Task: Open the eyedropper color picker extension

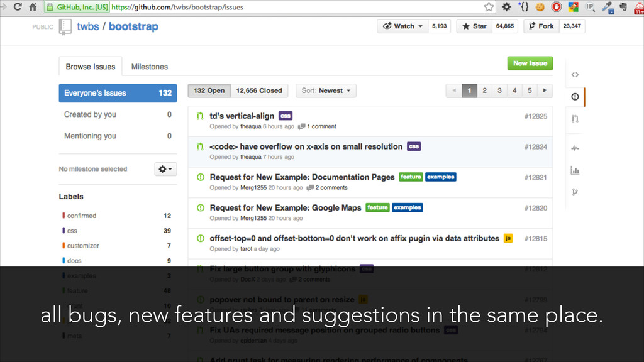Action: coord(607,7)
